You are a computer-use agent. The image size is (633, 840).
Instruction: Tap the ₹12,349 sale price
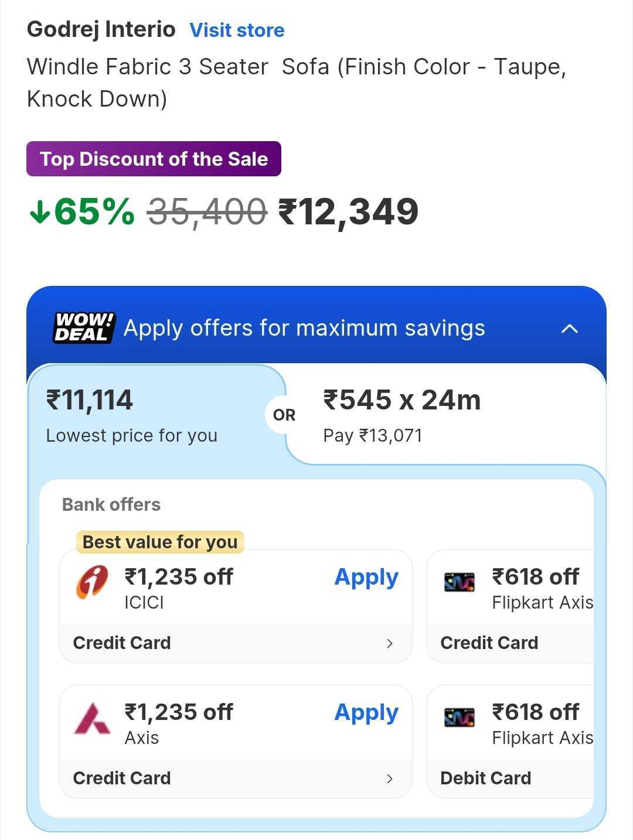pyautogui.click(x=348, y=212)
